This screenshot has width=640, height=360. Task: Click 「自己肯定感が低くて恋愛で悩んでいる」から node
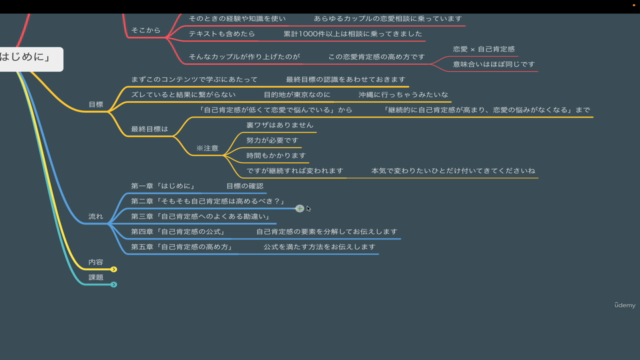tap(275, 110)
